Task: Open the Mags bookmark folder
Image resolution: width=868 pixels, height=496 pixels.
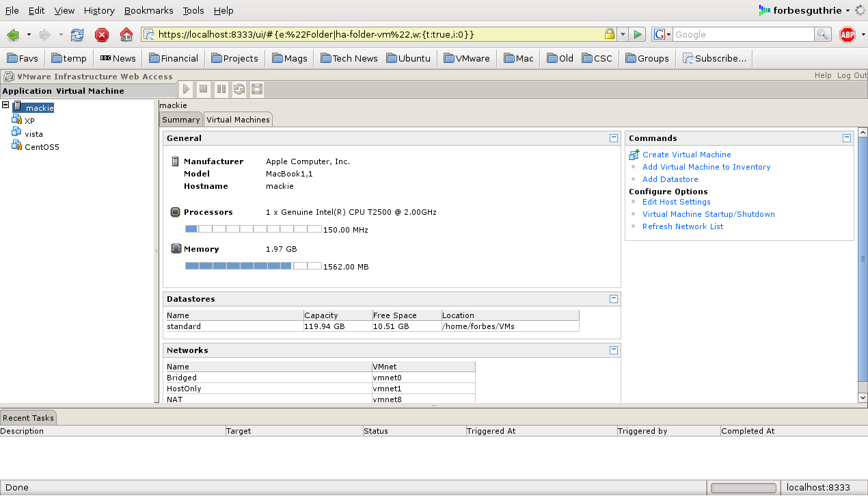Action: 289,58
